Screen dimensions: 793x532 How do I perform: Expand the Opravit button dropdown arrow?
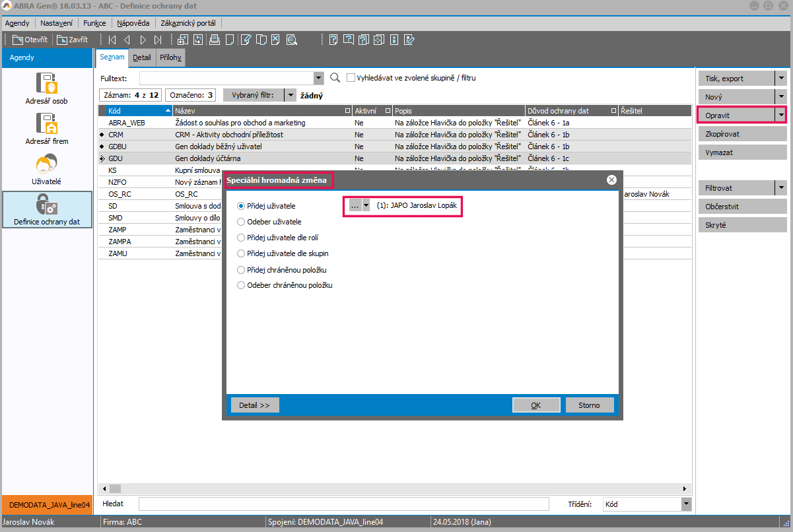(x=781, y=115)
